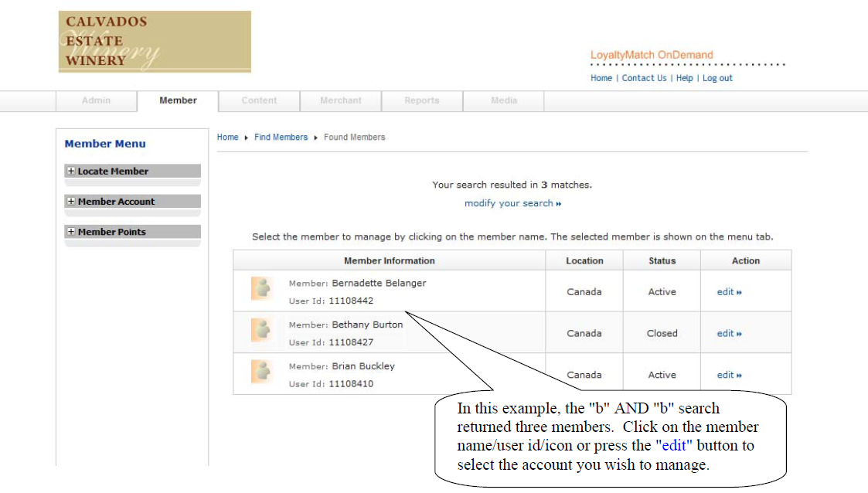Click Bernadette Belanger's member avatar icon
Screen dimensions: 868x493
pos(261,289)
